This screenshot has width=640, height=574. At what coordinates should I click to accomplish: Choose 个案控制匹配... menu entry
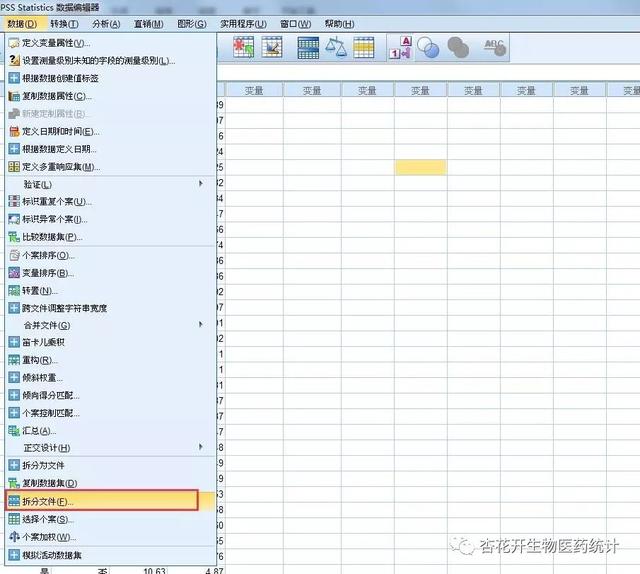[110, 413]
